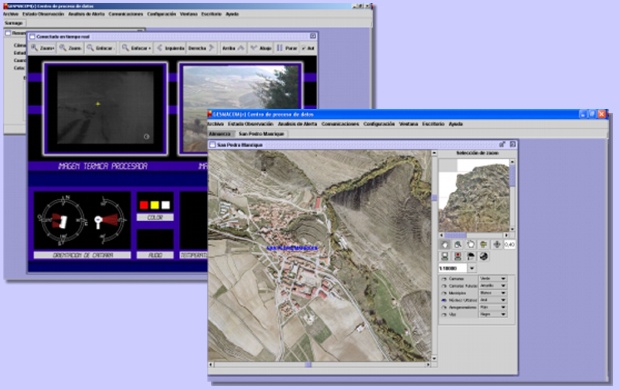Toggle the Núcleos Urbanos layer visibility eye
The height and width of the screenshot is (390, 620).
pyautogui.click(x=444, y=300)
